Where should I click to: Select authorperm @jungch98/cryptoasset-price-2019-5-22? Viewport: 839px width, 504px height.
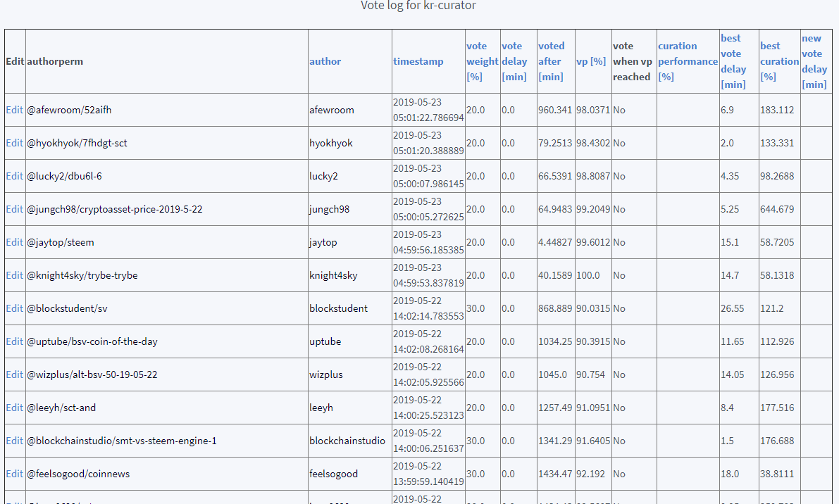point(115,210)
